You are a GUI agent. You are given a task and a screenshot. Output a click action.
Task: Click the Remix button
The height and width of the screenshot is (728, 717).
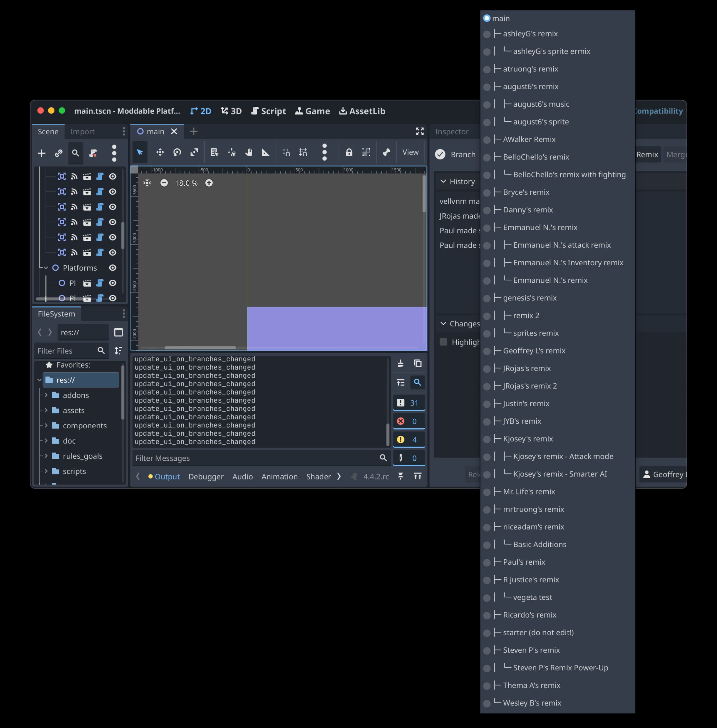(x=647, y=154)
